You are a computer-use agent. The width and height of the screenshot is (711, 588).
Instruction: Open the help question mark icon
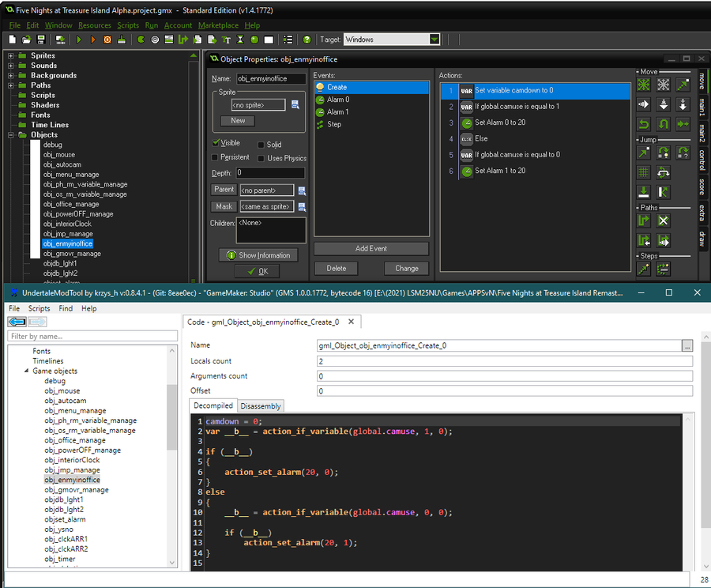307,40
